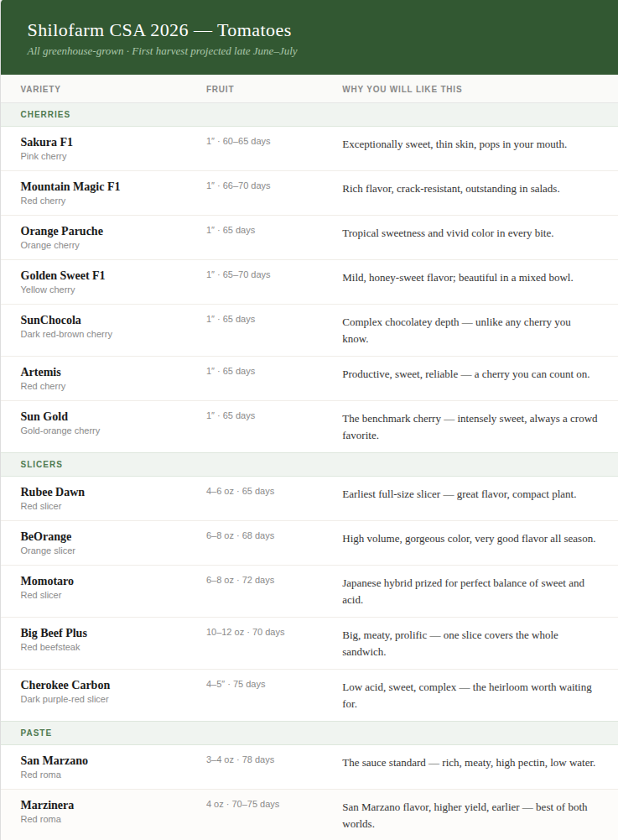Click the Big Beef Plus variety name
The image size is (618, 840).
[54, 633]
